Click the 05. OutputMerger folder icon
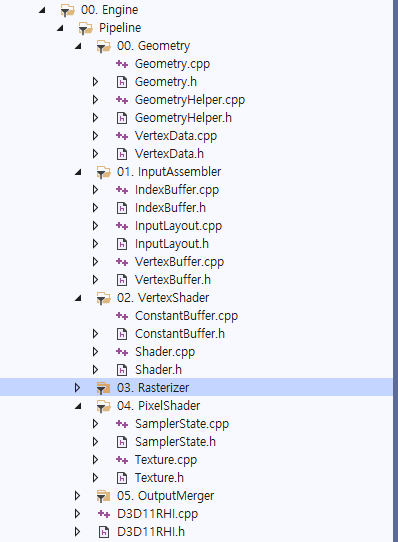The width and height of the screenshot is (398, 542). pos(103,496)
